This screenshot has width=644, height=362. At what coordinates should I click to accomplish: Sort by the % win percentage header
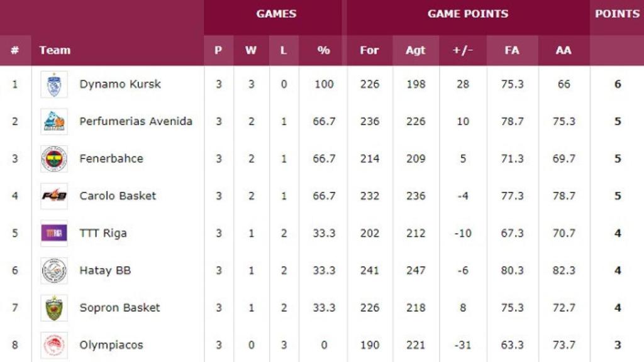324,50
